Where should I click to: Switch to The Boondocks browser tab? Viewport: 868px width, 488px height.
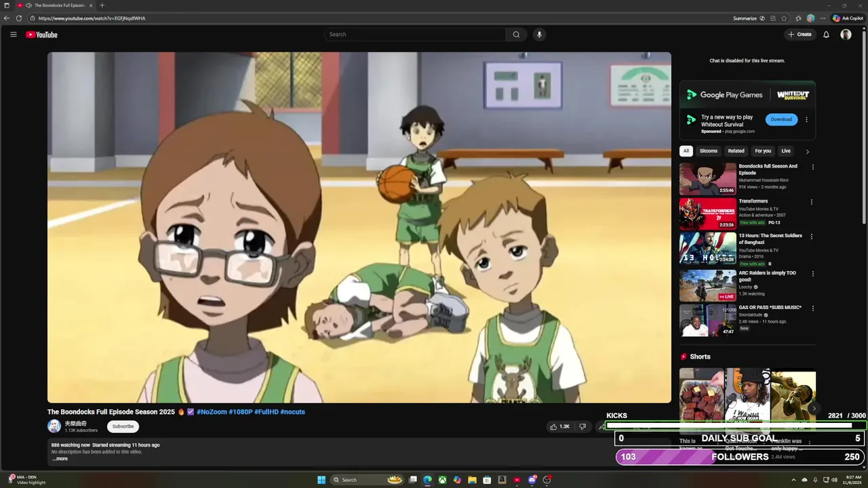[x=56, y=5]
